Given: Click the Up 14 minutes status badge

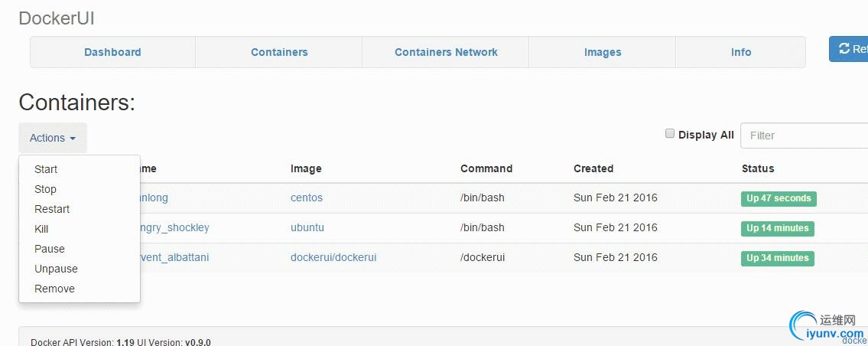Looking at the screenshot, I should [777, 228].
